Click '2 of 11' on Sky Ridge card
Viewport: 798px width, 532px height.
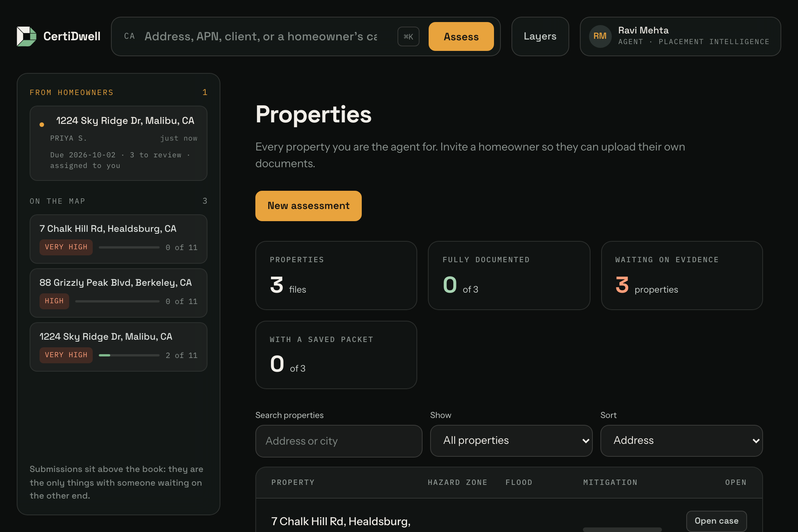(x=182, y=355)
